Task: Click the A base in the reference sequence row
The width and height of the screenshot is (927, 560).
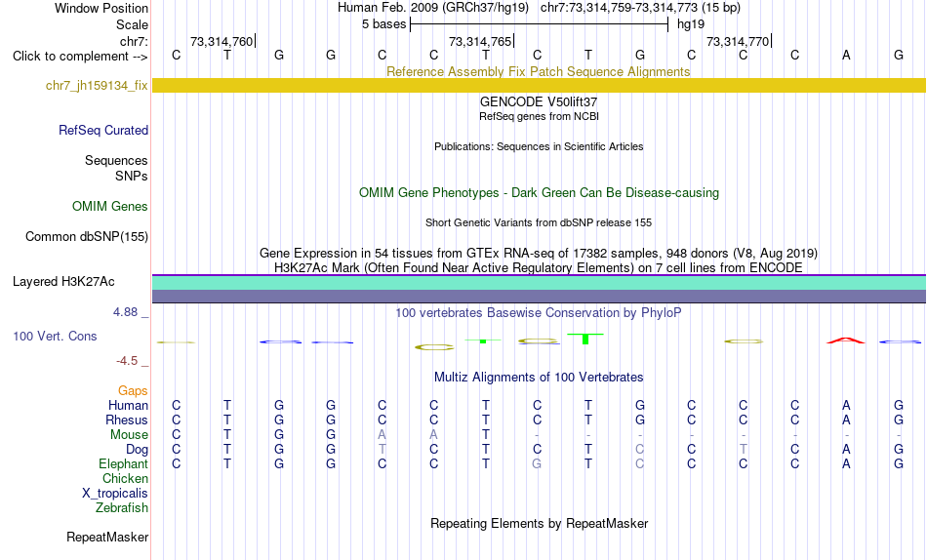Action: point(846,56)
